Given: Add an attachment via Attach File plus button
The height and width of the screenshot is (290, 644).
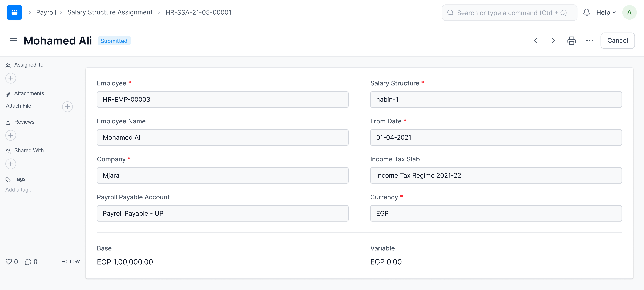Looking at the screenshot, I should click(67, 106).
